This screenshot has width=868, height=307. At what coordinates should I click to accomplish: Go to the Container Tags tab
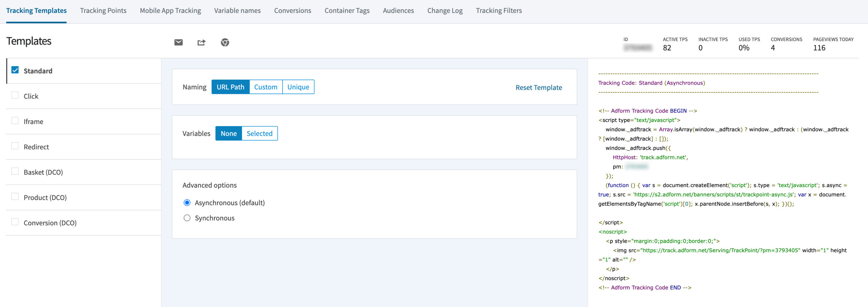(x=347, y=10)
